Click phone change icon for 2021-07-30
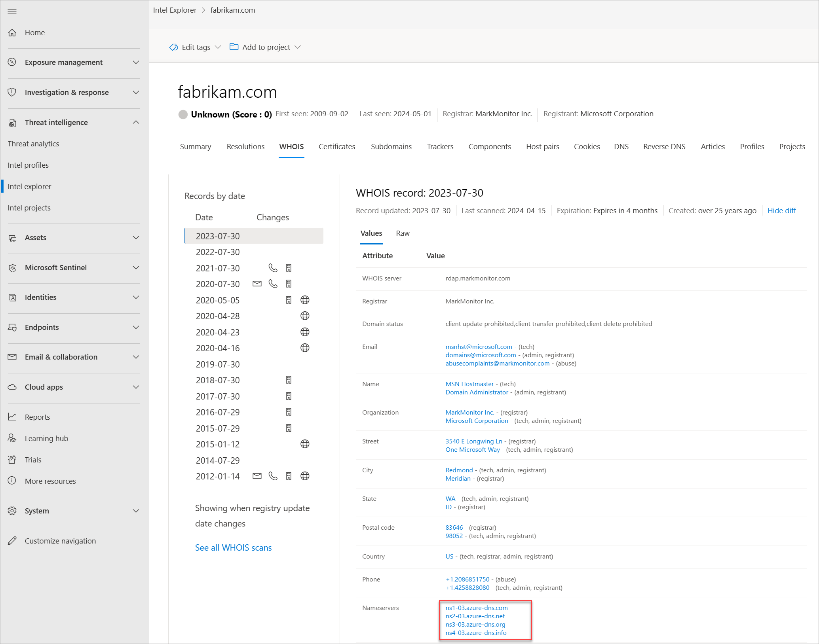The height and width of the screenshot is (644, 819). click(273, 268)
